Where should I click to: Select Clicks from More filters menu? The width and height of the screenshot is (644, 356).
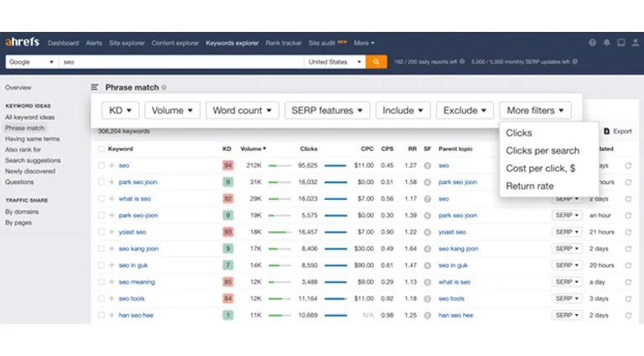[519, 133]
